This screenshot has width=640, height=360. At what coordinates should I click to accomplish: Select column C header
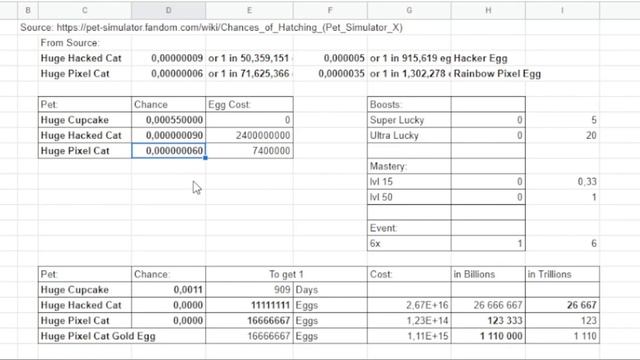(x=85, y=10)
